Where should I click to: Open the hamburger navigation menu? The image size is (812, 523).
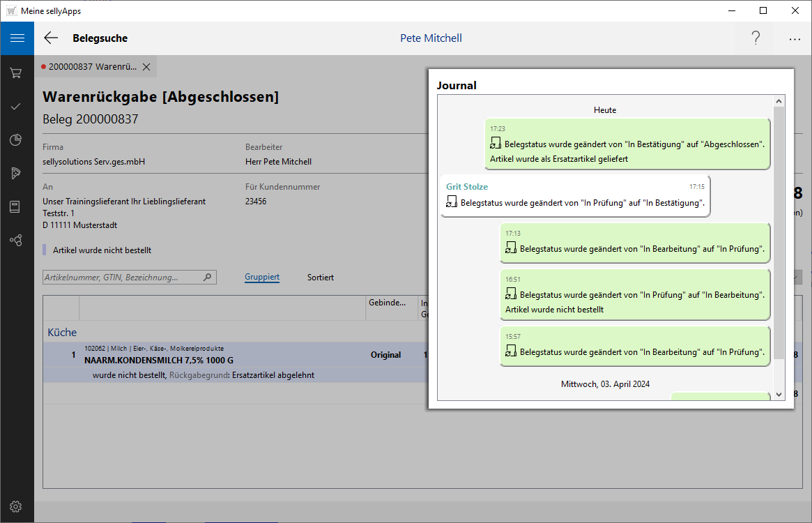click(x=17, y=38)
